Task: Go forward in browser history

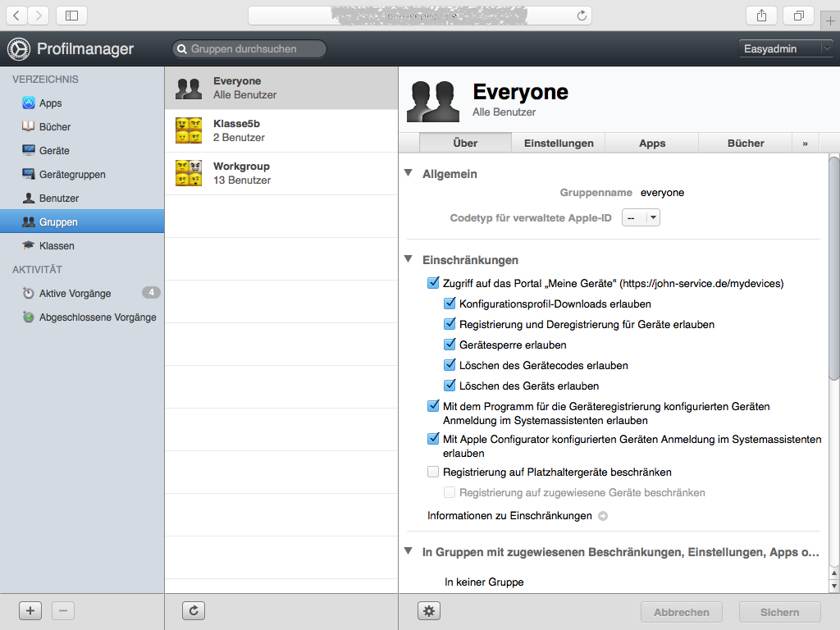Action: point(38,16)
